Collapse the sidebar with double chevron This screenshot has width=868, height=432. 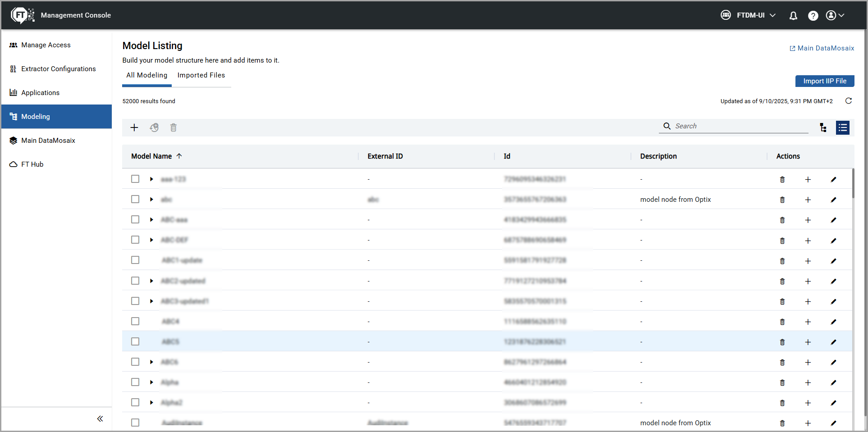pos(100,418)
